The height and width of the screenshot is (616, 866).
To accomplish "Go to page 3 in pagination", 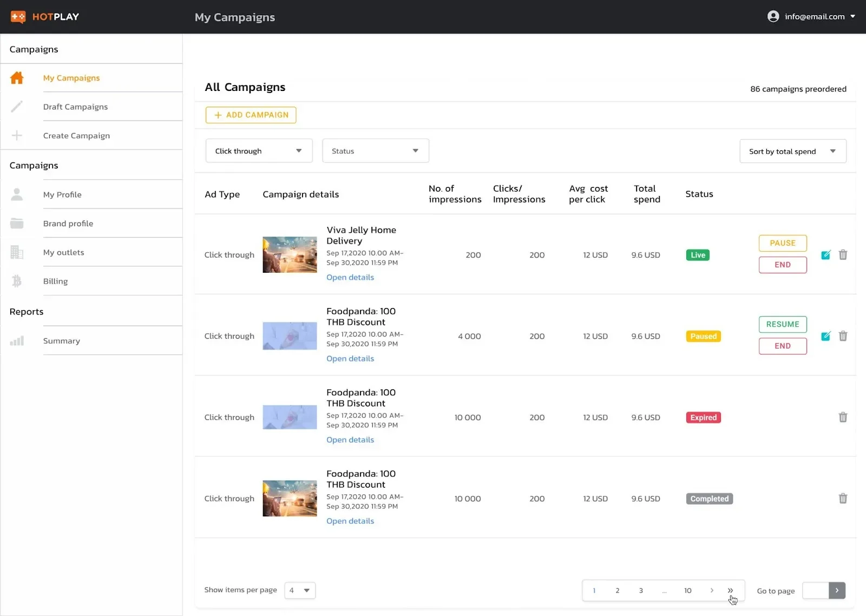I will (641, 591).
